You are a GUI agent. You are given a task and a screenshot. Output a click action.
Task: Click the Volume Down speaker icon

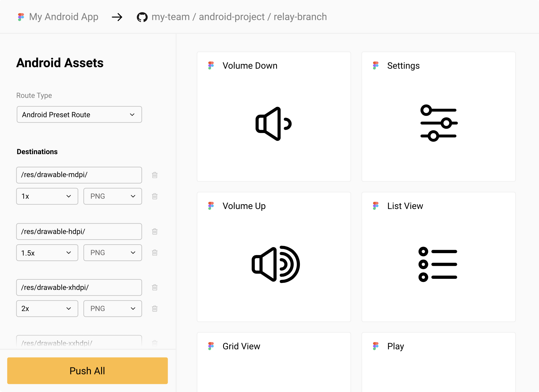pos(273,124)
